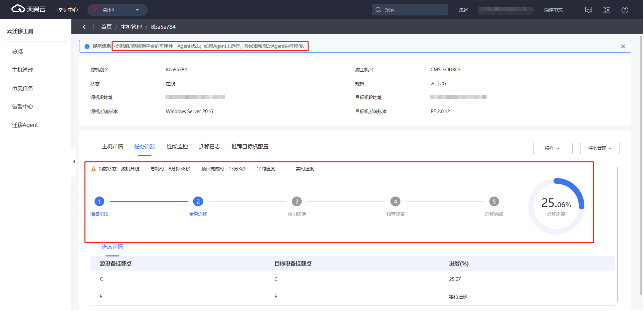Click the 25.06% migration progress ring
This screenshot has width=644, height=311.
point(556,206)
